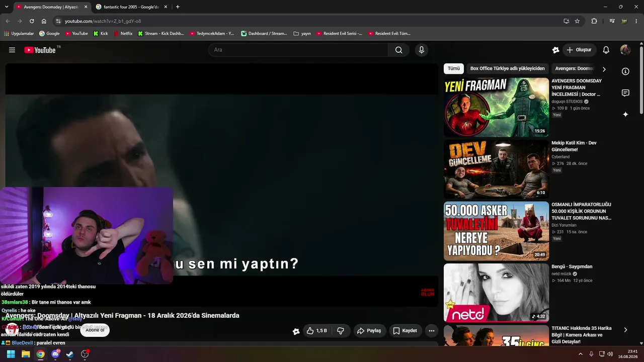Open Chrome extensions puzzle icon

click(594, 21)
